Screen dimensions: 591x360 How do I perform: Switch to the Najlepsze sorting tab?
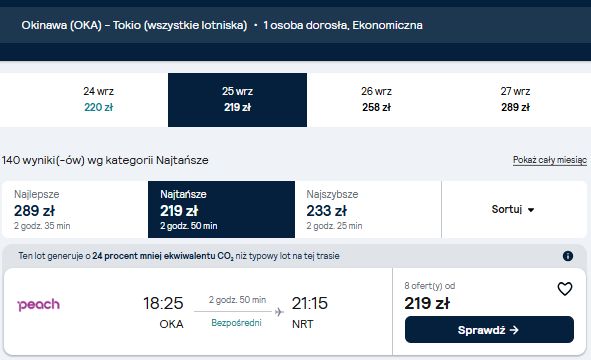point(75,209)
